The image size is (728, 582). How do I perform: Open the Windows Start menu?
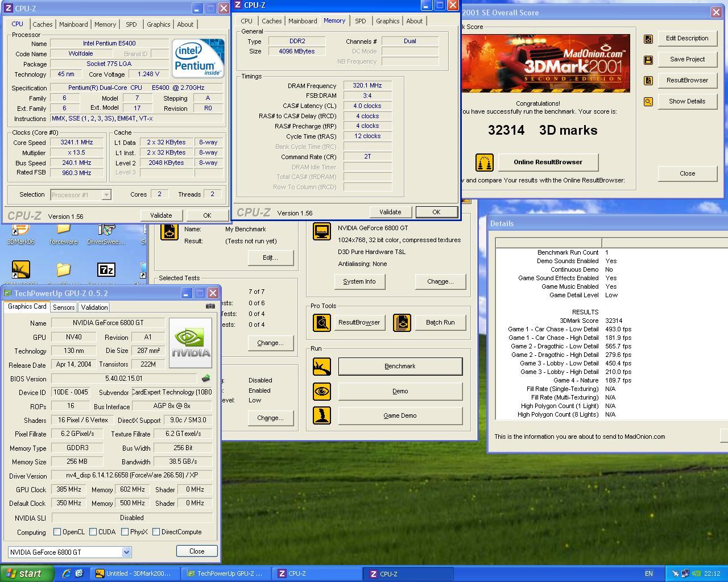(x=27, y=573)
